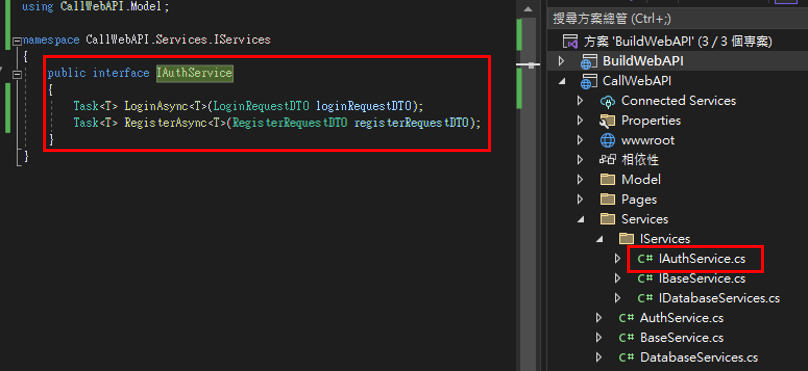Select the wwwroot label

point(648,140)
